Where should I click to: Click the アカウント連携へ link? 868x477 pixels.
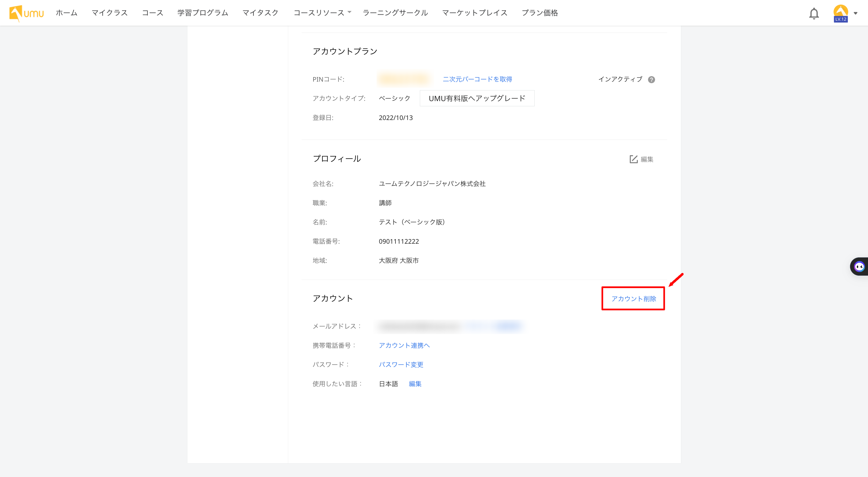click(404, 345)
